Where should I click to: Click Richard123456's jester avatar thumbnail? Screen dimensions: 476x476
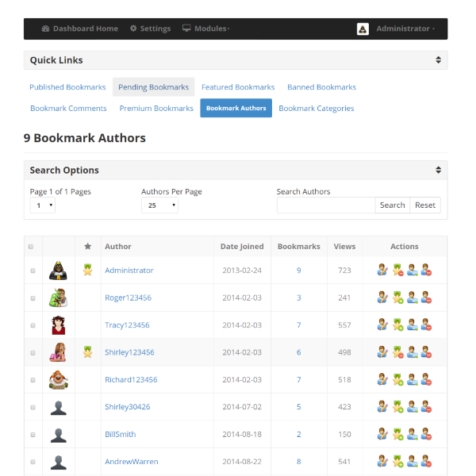[x=58, y=379]
